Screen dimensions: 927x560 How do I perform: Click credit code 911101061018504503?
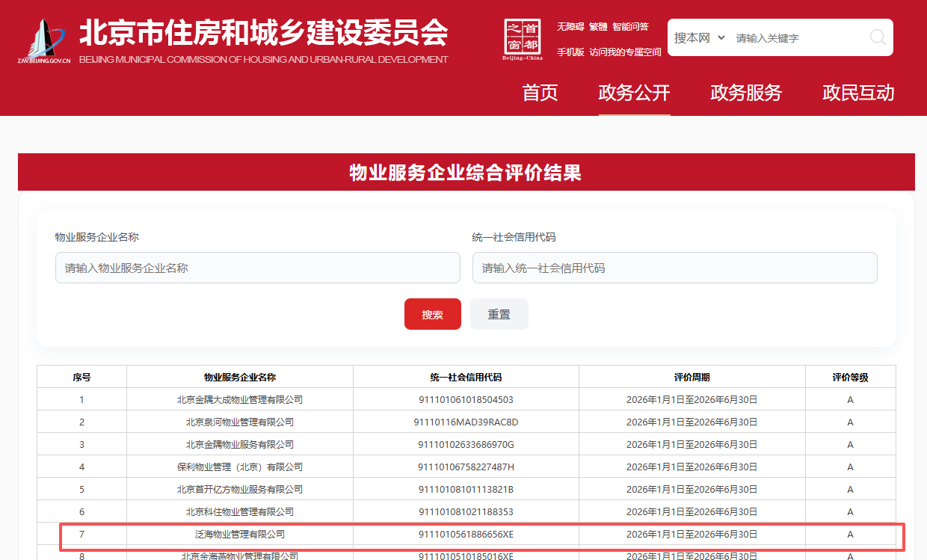pyautogui.click(x=466, y=399)
